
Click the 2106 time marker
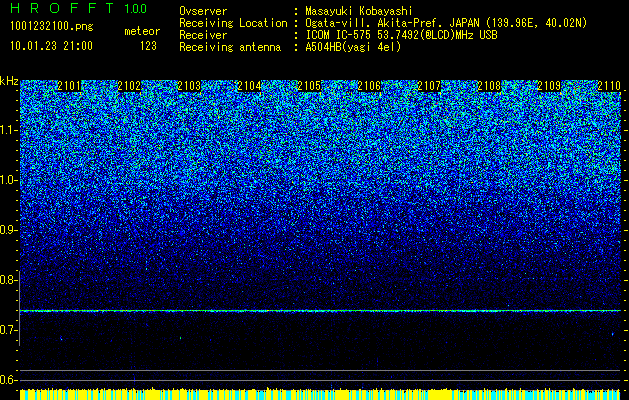(x=369, y=86)
